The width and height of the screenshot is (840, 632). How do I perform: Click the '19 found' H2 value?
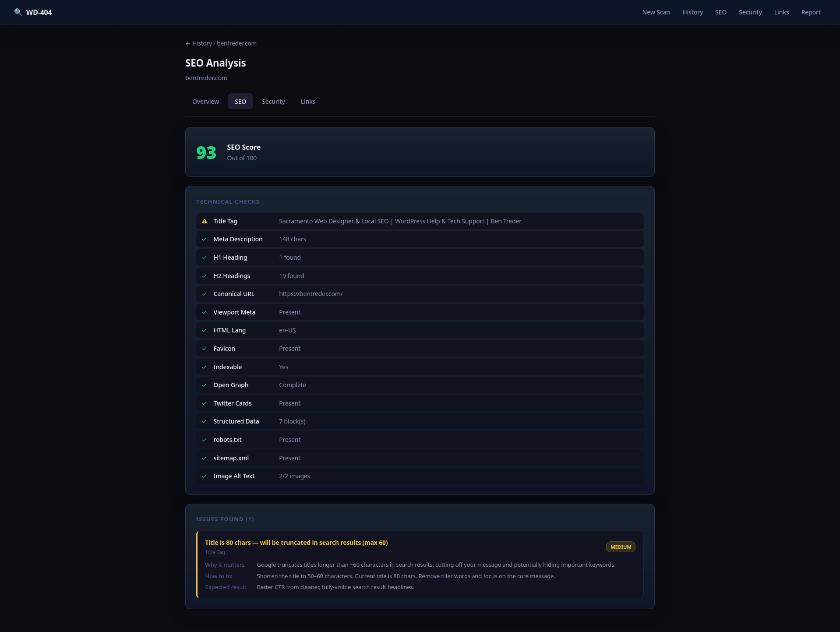point(292,276)
